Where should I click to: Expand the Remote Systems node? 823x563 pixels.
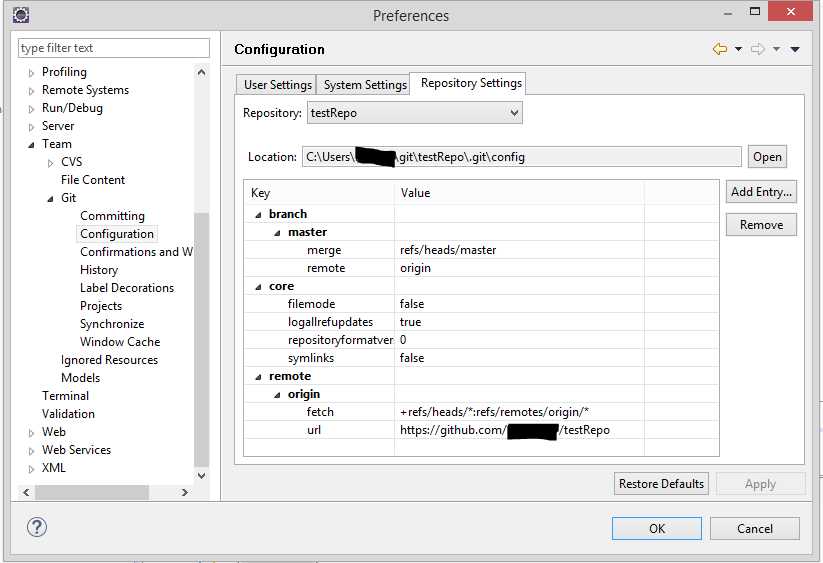point(31,91)
